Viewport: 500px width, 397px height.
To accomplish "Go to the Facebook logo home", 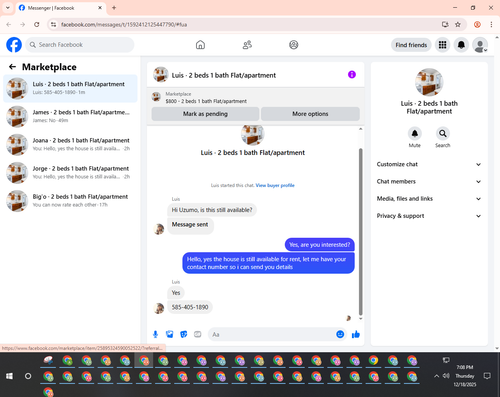I will (14, 45).
